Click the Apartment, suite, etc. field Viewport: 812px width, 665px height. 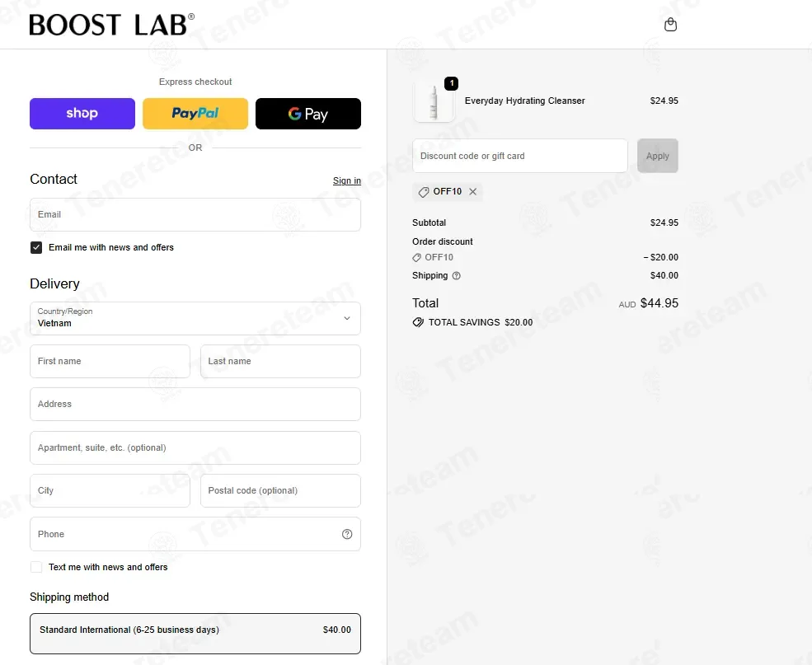pos(195,447)
